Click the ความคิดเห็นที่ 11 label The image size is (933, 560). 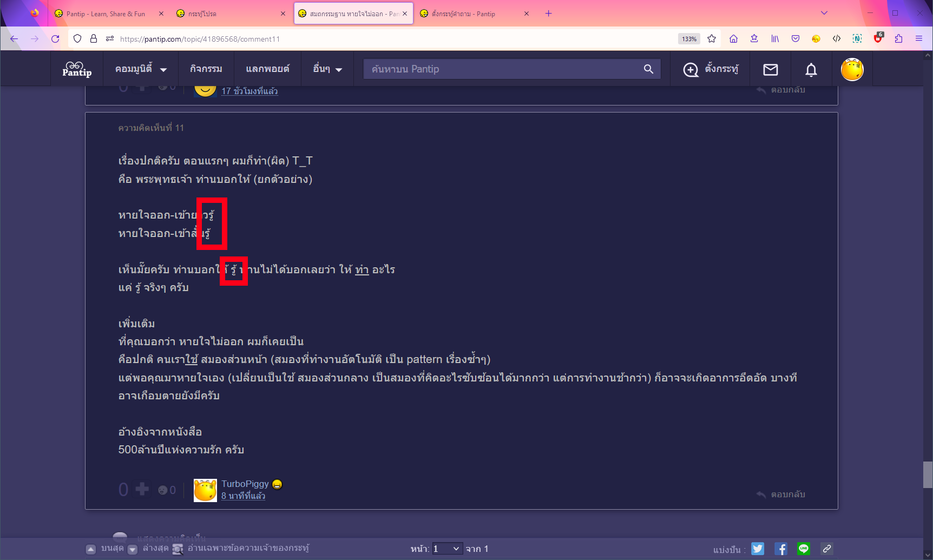point(151,128)
